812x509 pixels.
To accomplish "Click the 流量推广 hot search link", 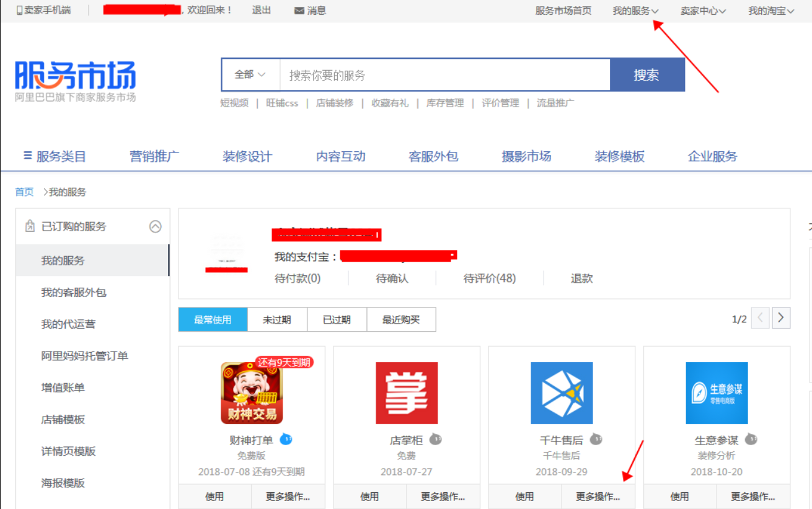I will tap(555, 103).
